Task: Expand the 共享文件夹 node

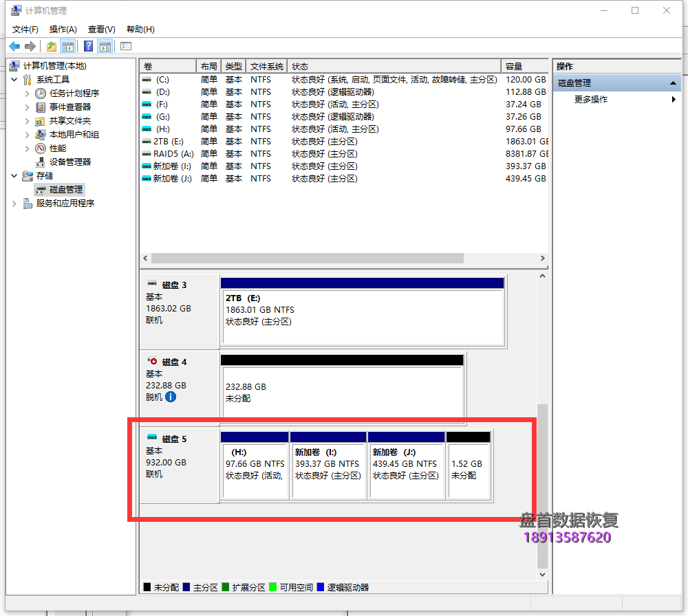Action: click(28, 121)
